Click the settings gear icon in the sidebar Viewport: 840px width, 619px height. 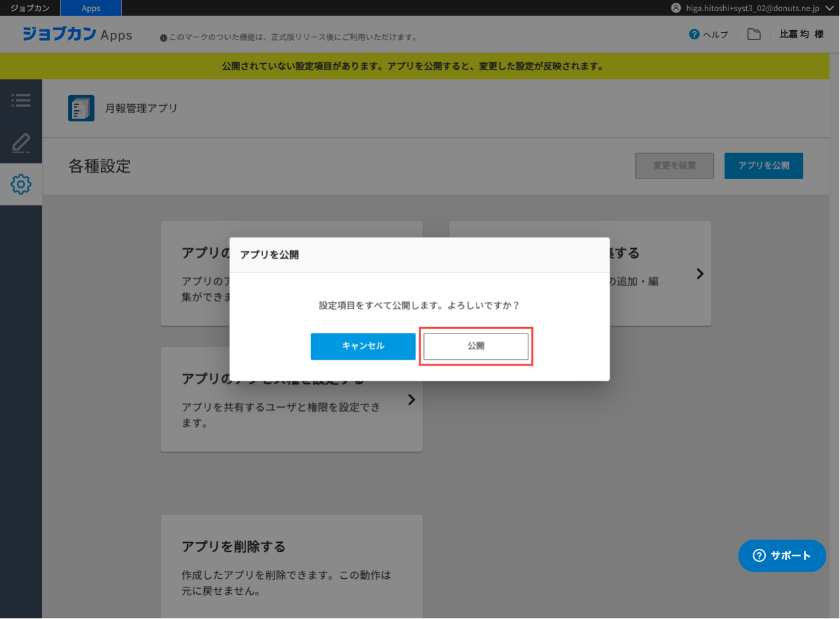(x=21, y=184)
